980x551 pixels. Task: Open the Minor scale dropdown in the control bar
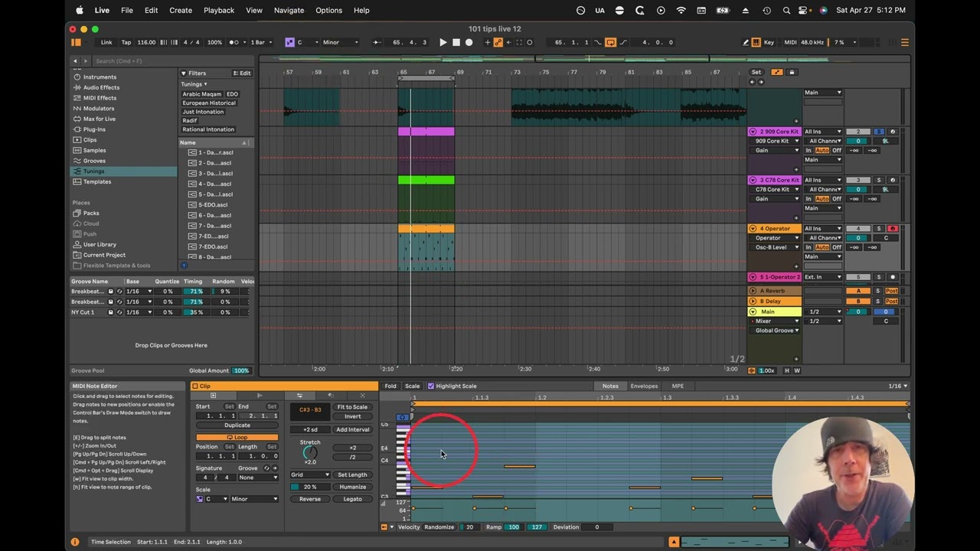340,42
